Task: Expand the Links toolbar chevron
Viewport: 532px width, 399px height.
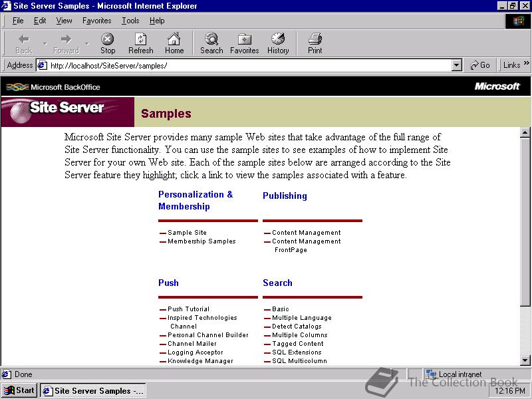Action: point(526,63)
